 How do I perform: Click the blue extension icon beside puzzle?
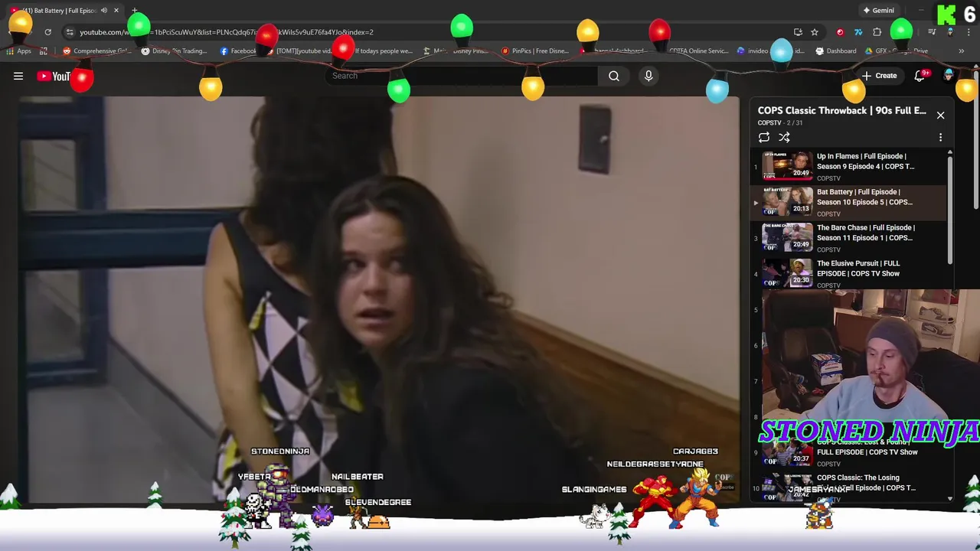coord(858,32)
